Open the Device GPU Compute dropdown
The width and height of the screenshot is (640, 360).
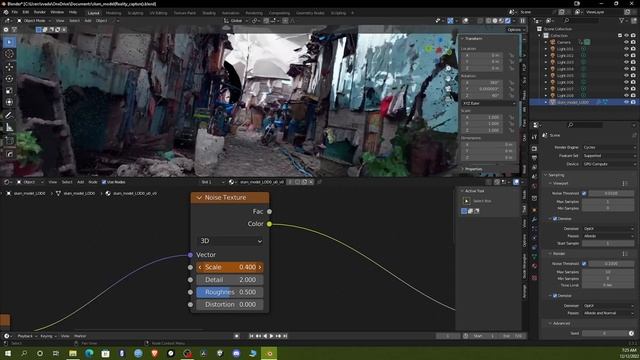tap(608, 164)
